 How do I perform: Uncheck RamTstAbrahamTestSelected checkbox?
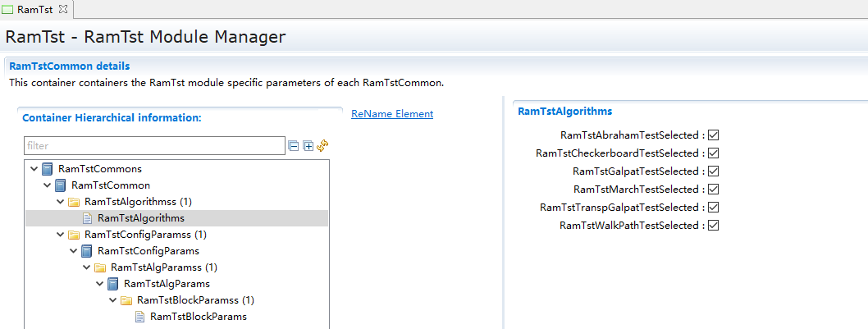tap(713, 135)
